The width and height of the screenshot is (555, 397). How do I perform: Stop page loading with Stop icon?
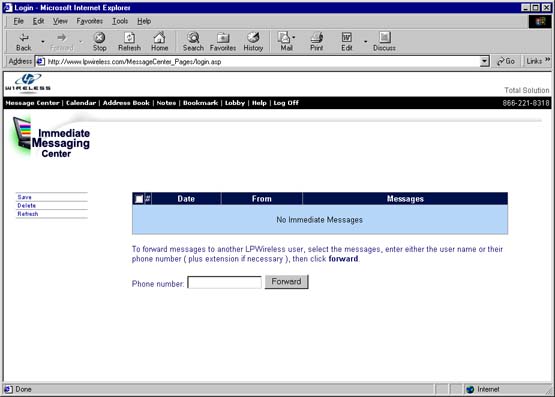tap(99, 38)
